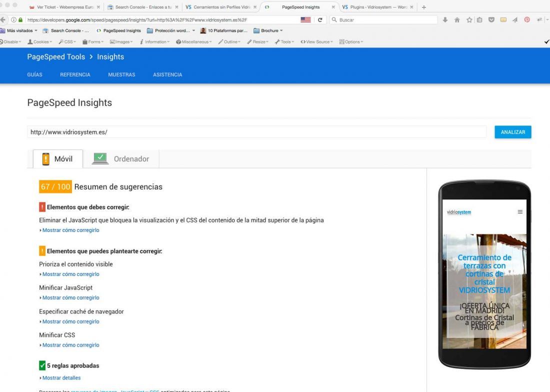Open the Resize developer menu
This screenshot has width=550, height=392.
pos(258,41)
